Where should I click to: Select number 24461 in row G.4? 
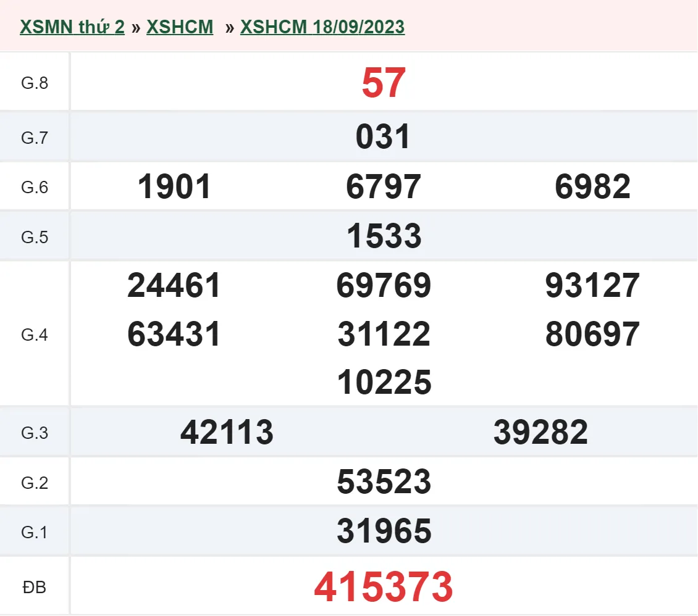pyautogui.click(x=174, y=286)
